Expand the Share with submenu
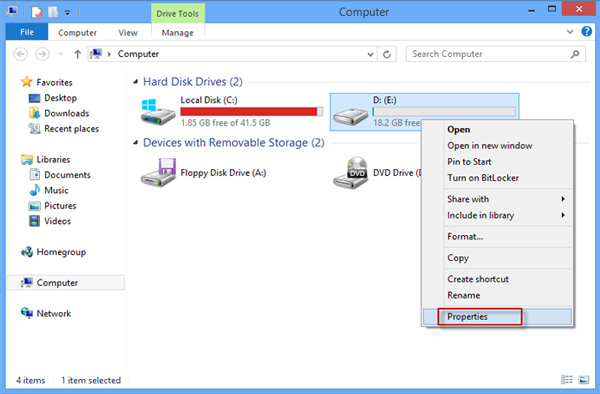 [497, 199]
